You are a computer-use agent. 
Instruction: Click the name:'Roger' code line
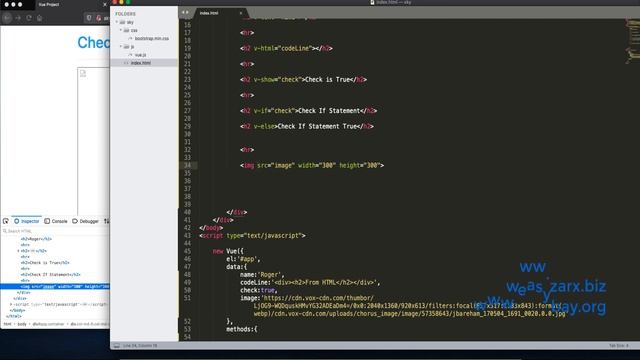[x=262, y=275]
